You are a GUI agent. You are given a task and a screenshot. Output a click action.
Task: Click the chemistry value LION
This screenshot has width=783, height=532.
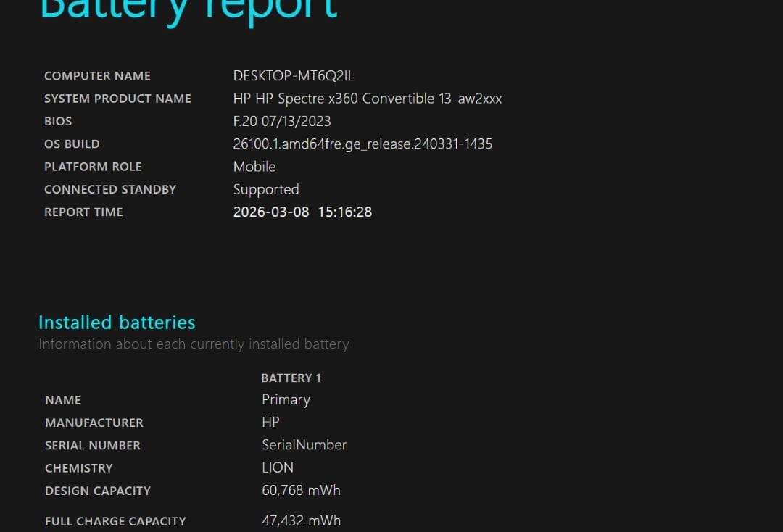(x=278, y=468)
